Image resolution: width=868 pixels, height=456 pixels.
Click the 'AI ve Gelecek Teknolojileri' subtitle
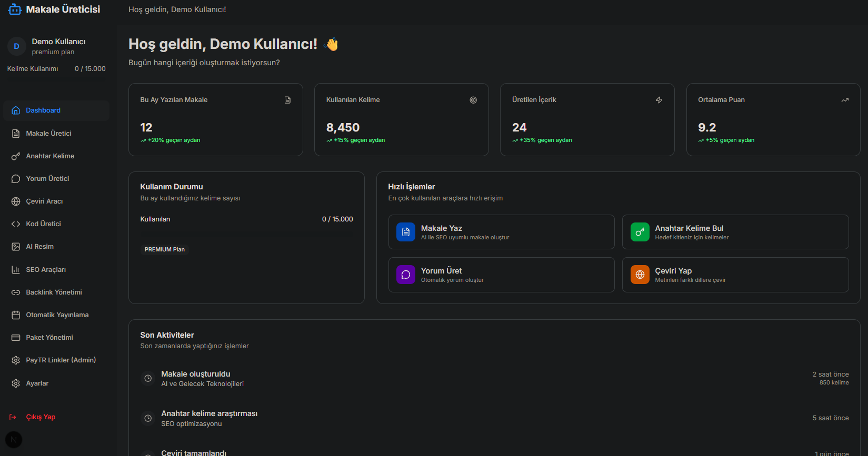click(203, 384)
